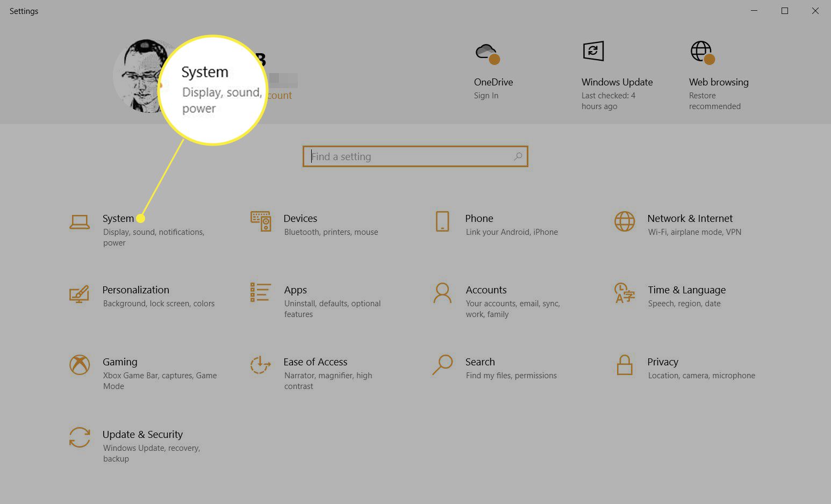Click the Devices keyboard and speaker icon
The width and height of the screenshot is (831, 504).
click(261, 221)
